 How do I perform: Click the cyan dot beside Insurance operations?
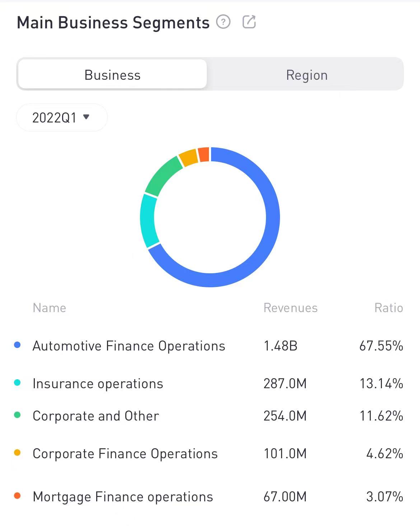pyautogui.click(x=17, y=383)
